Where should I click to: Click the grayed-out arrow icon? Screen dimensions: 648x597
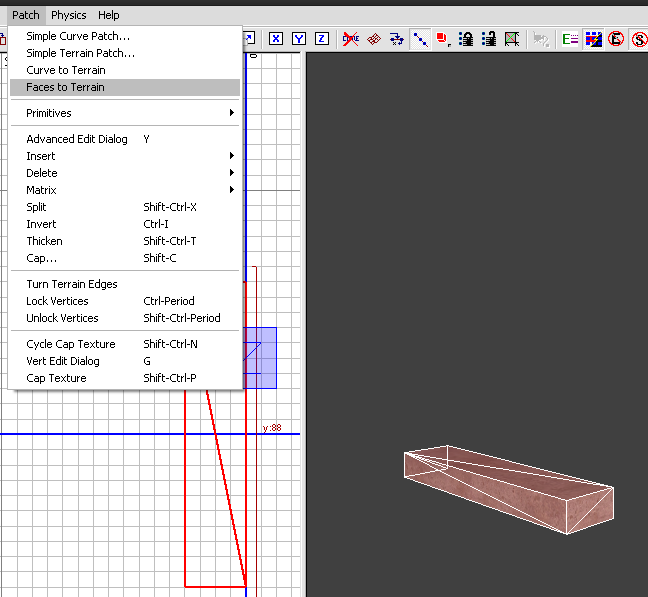coord(541,39)
